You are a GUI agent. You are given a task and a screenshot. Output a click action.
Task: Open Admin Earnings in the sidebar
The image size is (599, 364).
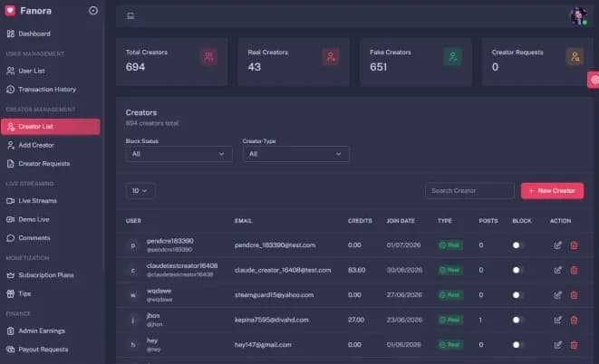point(51,330)
